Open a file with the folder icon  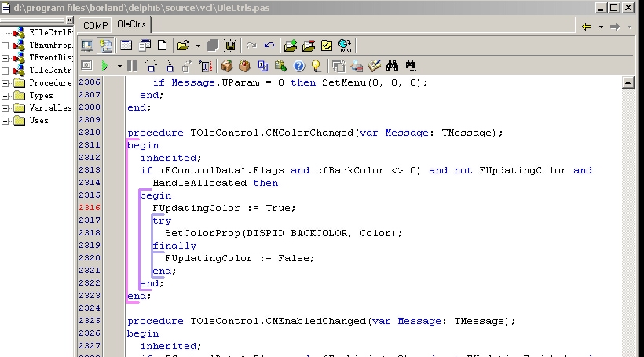(183, 46)
